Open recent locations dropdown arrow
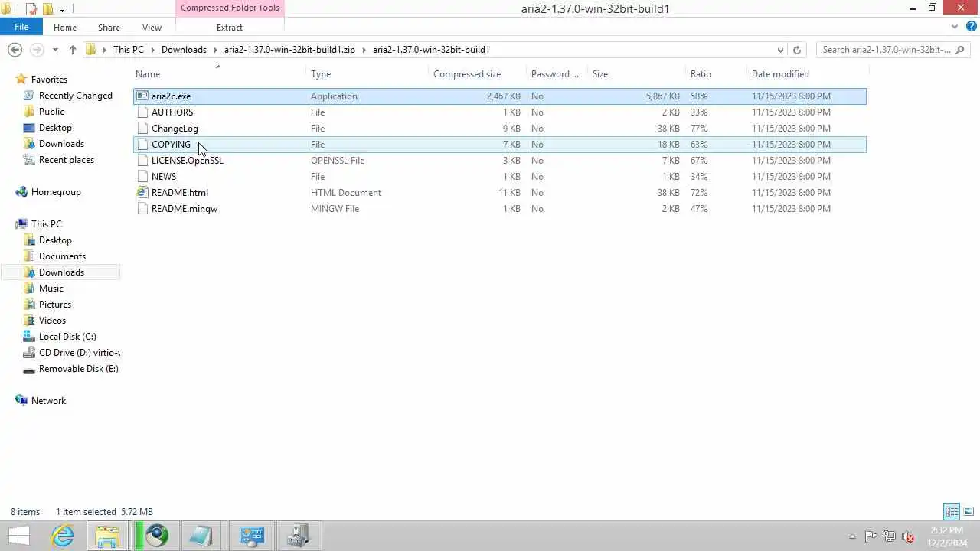 point(55,50)
